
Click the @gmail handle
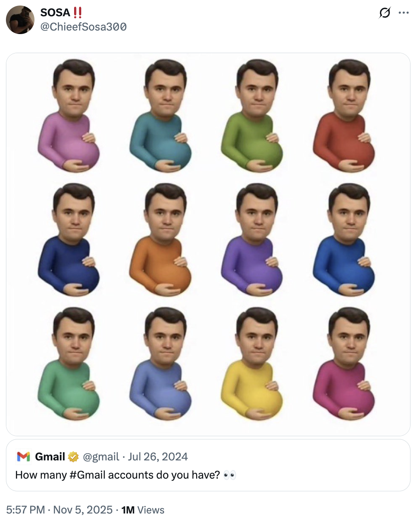click(x=101, y=456)
